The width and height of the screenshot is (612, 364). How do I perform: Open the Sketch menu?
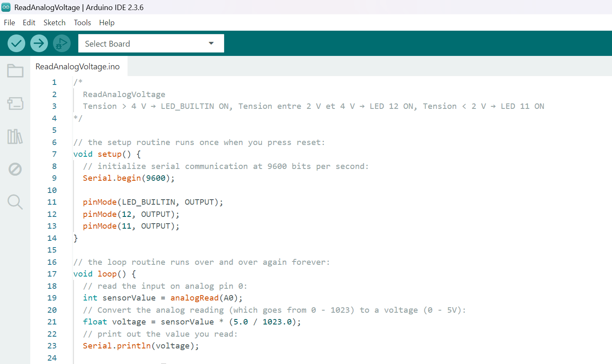[54, 23]
